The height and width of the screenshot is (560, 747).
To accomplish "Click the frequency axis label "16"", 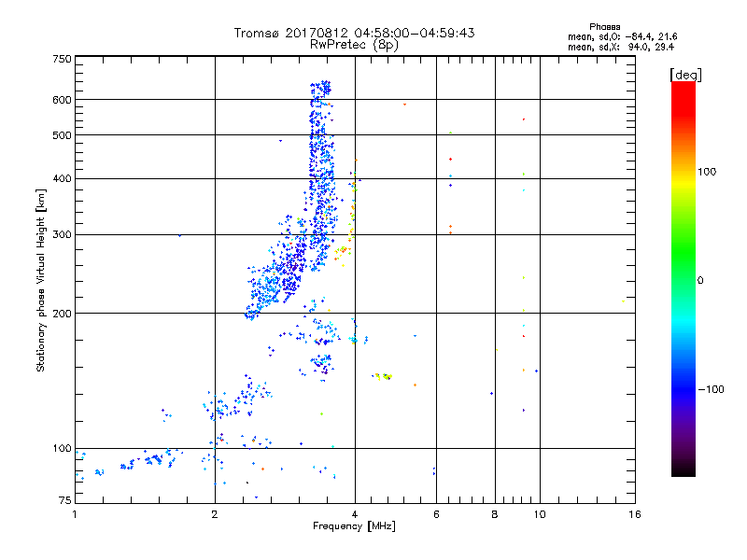I will [x=635, y=514].
